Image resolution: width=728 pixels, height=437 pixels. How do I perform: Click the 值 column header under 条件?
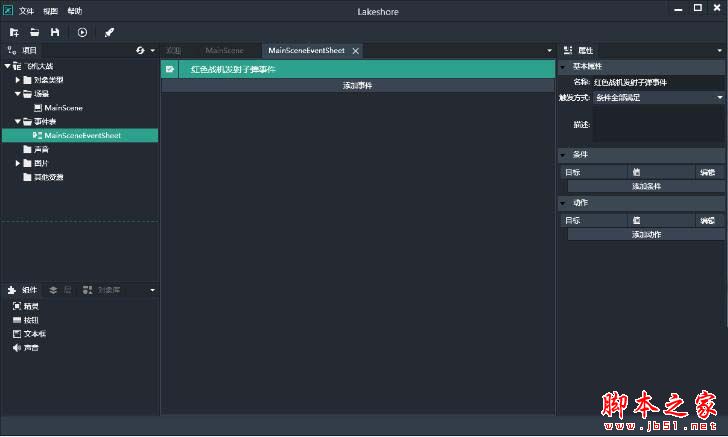pos(661,172)
